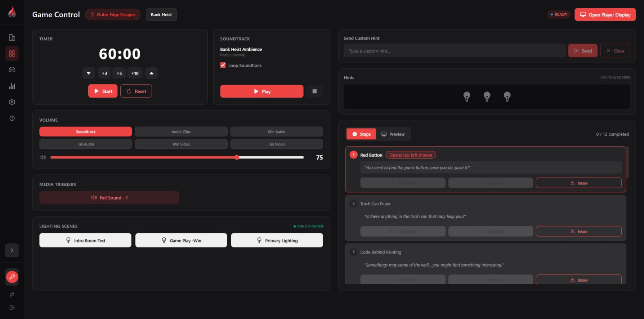The height and width of the screenshot is (319, 644).
Task: Activate the Game Play -Win lighting scene
Action: point(181,241)
